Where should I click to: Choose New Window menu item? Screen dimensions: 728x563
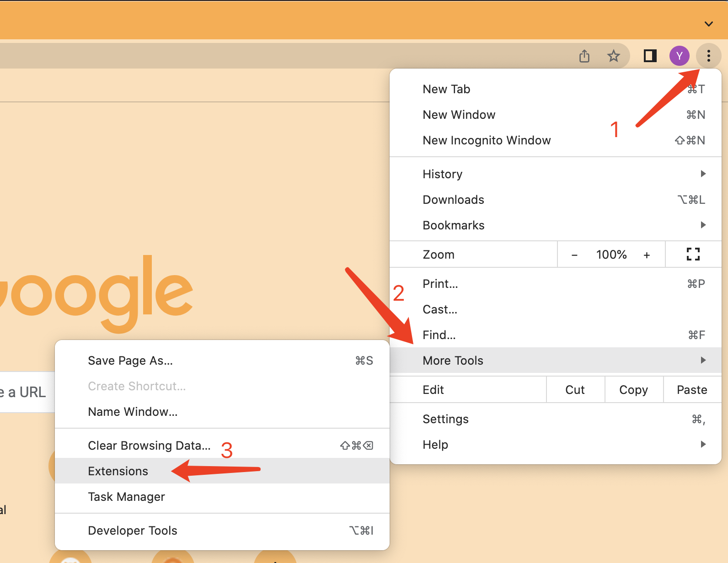(x=556, y=115)
